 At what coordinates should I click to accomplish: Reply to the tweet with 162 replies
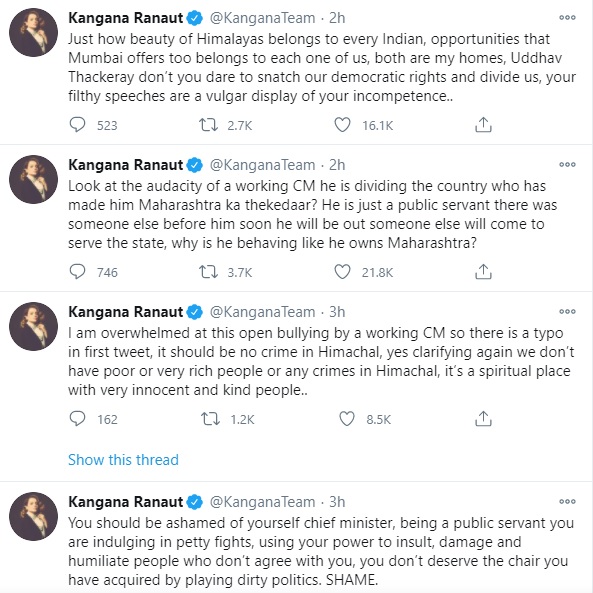[78, 419]
